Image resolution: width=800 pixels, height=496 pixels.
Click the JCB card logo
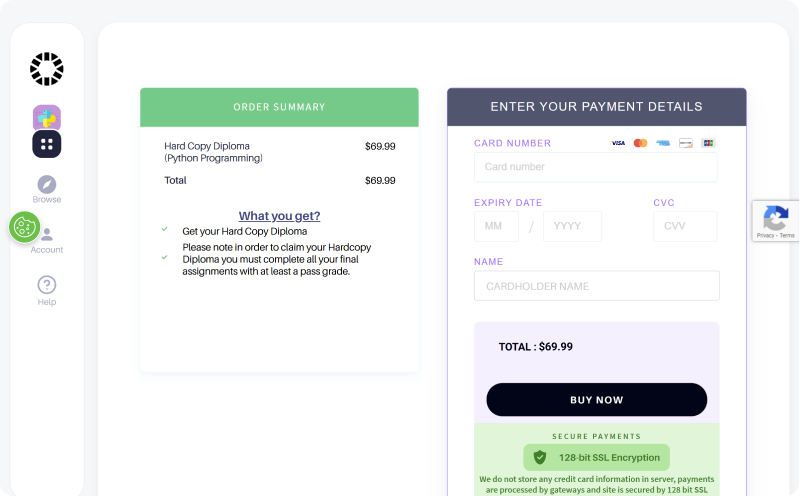pos(708,143)
